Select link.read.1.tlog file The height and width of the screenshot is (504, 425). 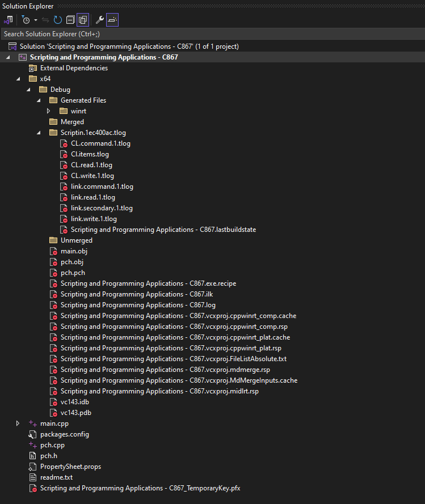coord(93,197)
